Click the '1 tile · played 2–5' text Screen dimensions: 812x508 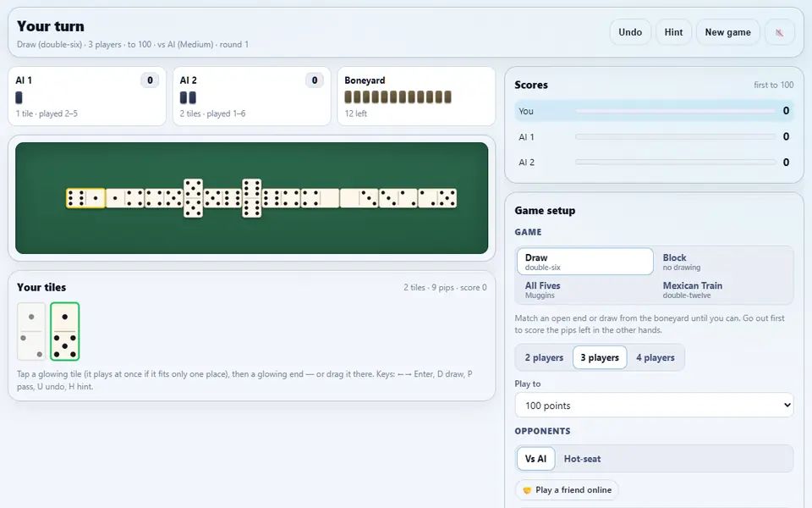(47, 113)
